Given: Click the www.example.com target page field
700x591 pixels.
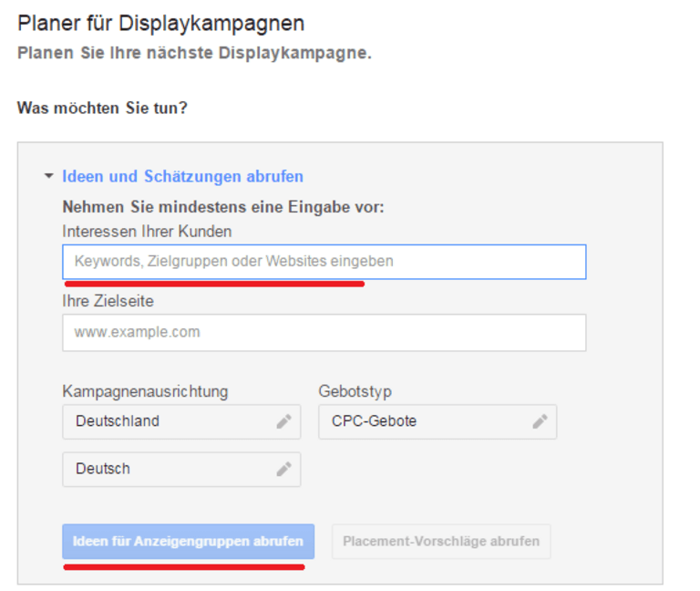Looking at the screenshot, I should click(x=324, y=333).
